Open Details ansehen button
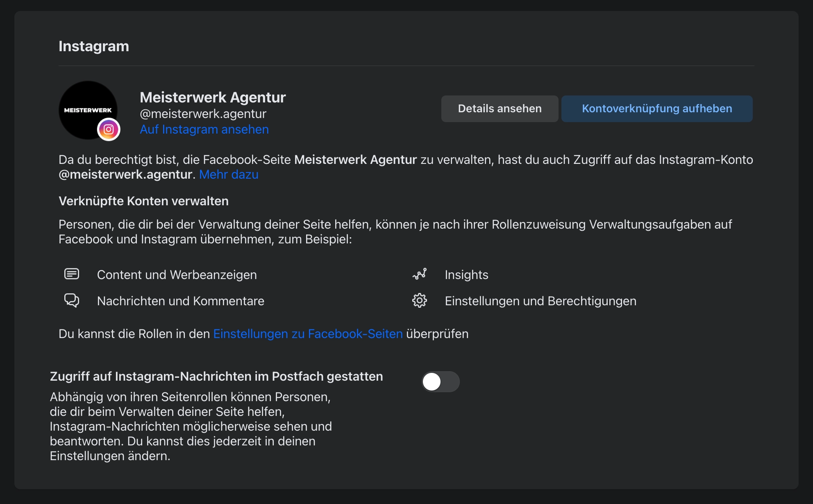Image resolution: width=813 pixels, height=504 pixels. [500, 109]
